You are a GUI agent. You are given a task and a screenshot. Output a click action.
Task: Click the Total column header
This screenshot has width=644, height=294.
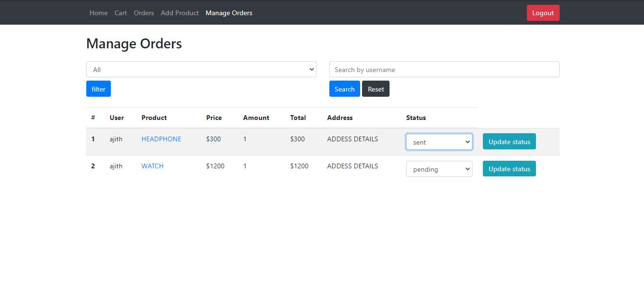[x=298, y=118]
